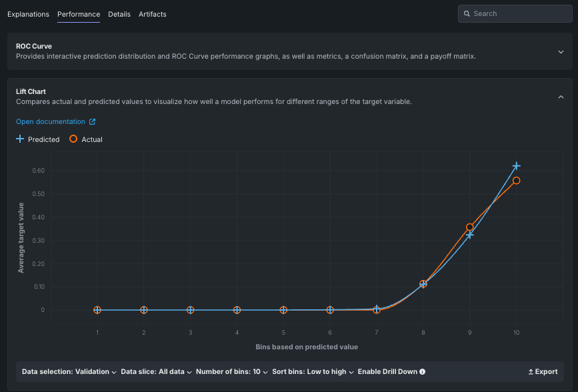
Task: Toggle the Actual series legend label
Action: 92,140
